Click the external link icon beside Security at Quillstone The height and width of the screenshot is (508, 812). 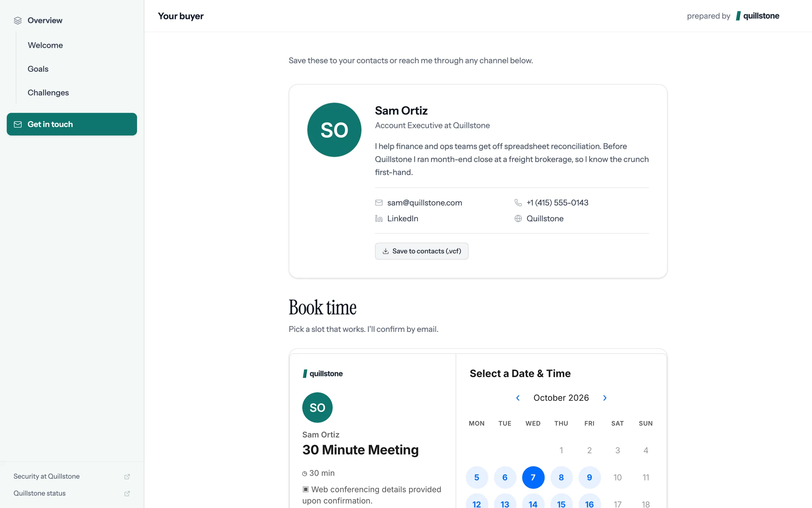pos(127,477)
